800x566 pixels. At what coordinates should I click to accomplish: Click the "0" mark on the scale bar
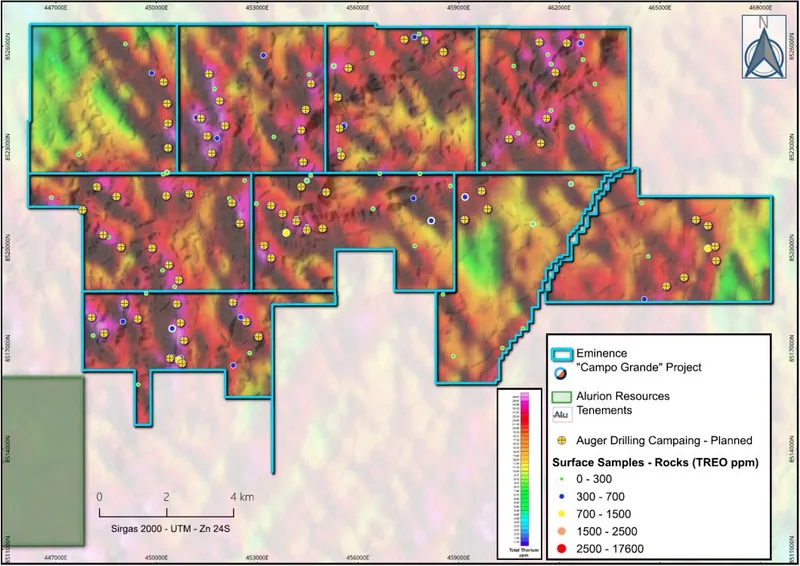pyautogui.click(x=99, y=497)
